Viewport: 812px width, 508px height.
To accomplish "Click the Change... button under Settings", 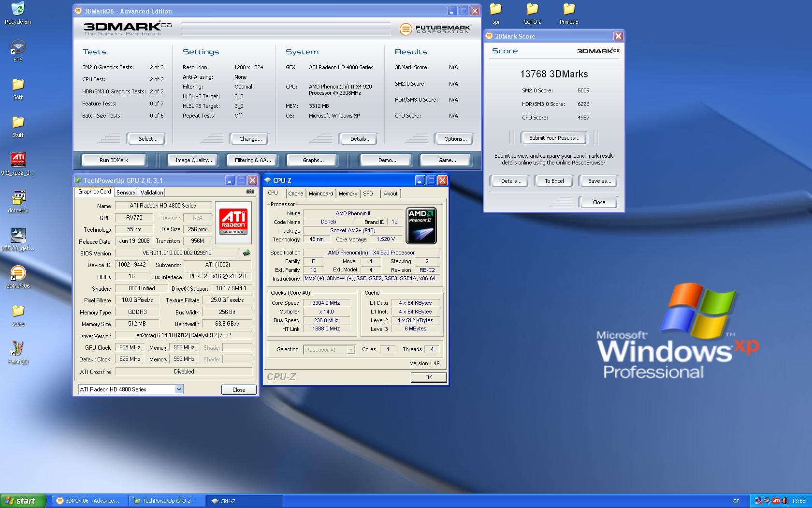I will [x=250, y=139].
